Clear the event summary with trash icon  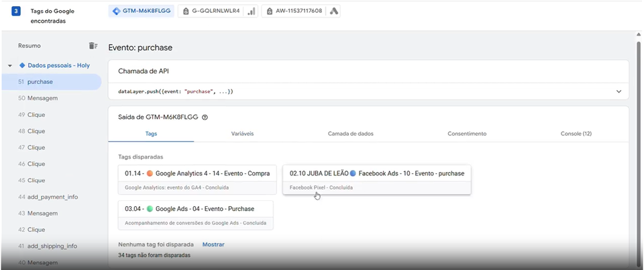tap(93, 46)
